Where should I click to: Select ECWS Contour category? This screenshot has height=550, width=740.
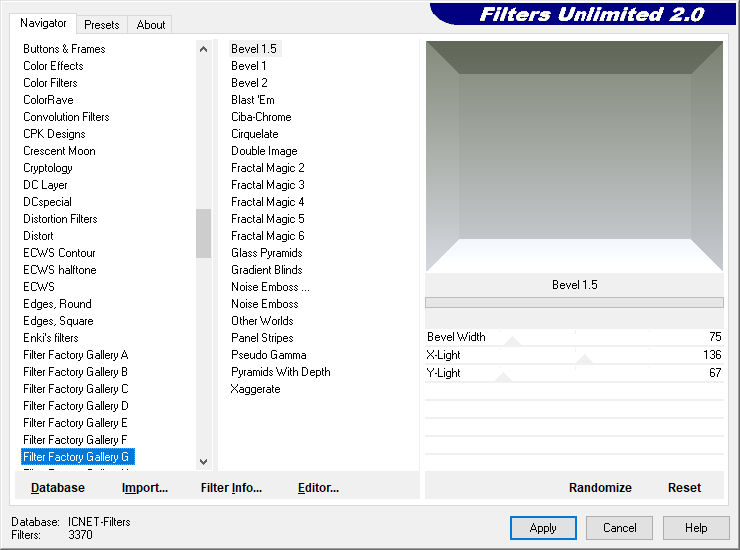[x=59, y=253]
